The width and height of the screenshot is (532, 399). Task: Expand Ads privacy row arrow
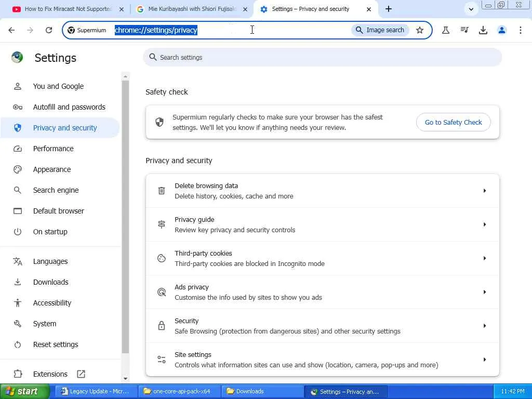[x=485, y=292]
